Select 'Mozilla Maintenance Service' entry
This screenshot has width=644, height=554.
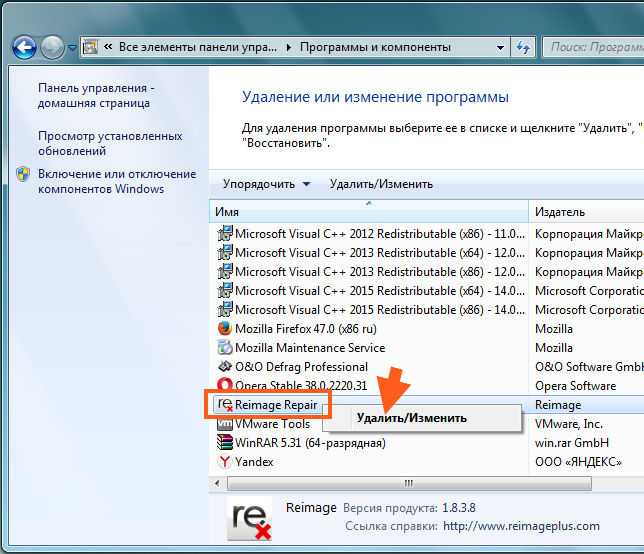click(x=310, y=348)
